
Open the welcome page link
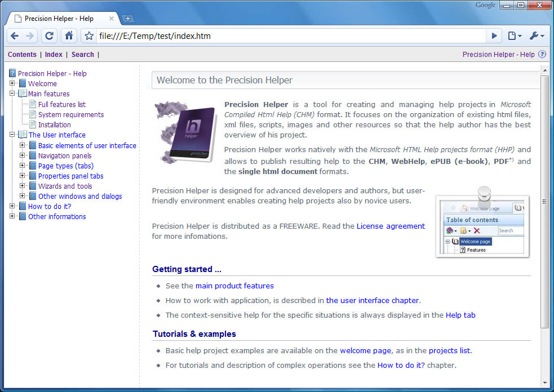tap(365, 351)
